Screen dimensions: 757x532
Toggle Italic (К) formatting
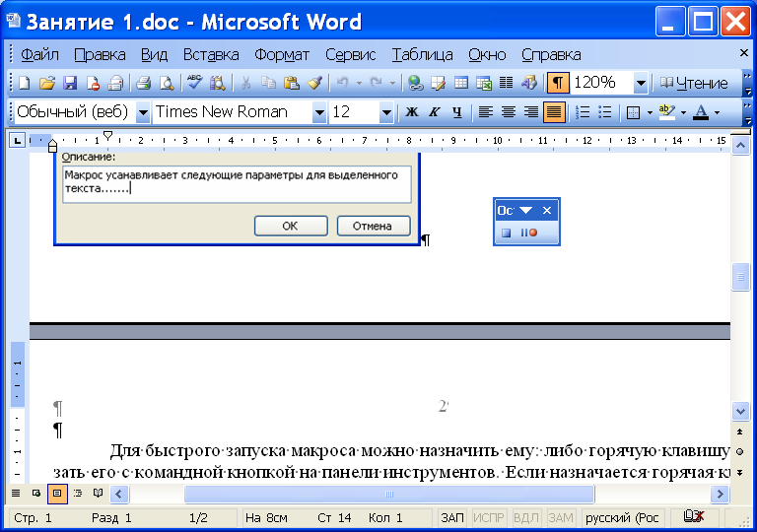(x=435, y=112)
